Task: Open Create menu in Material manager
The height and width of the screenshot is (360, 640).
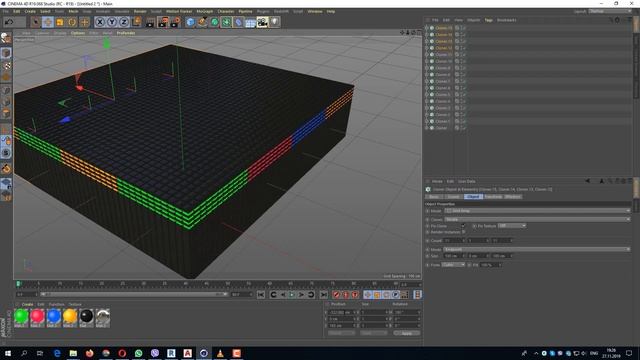Action: (27, 304)
